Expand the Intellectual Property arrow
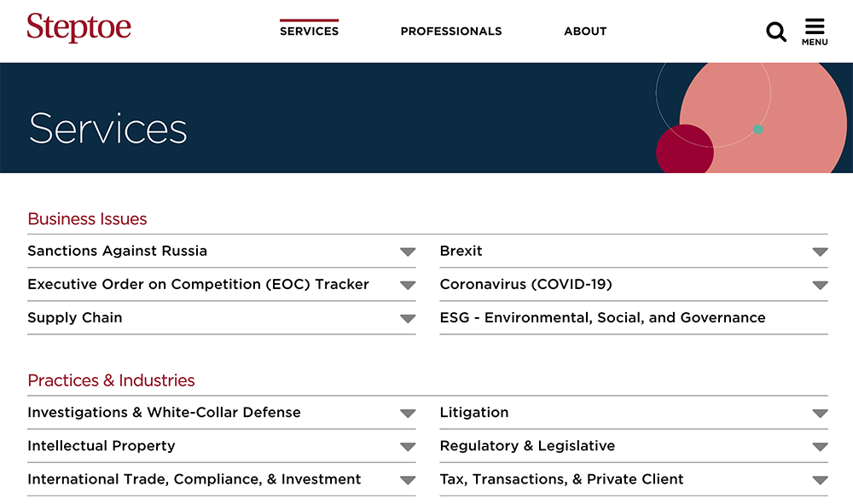This screenshot has width=853, height=504. click(408, 446)
